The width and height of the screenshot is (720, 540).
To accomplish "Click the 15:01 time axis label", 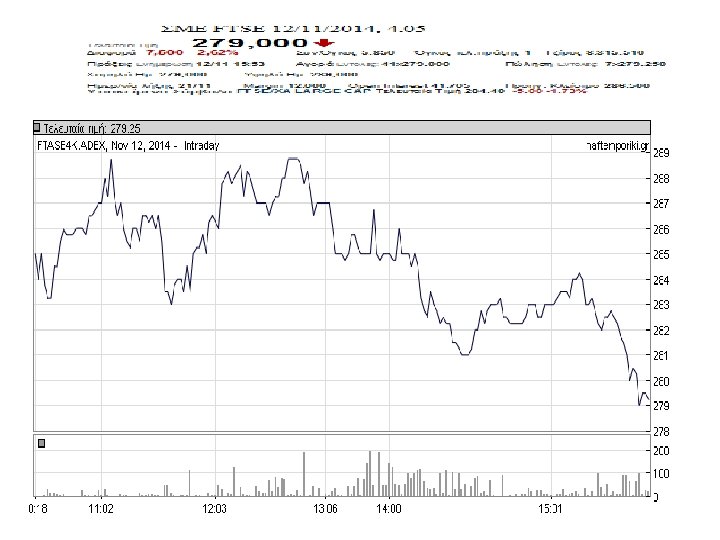I will click(x=550, y=509).
